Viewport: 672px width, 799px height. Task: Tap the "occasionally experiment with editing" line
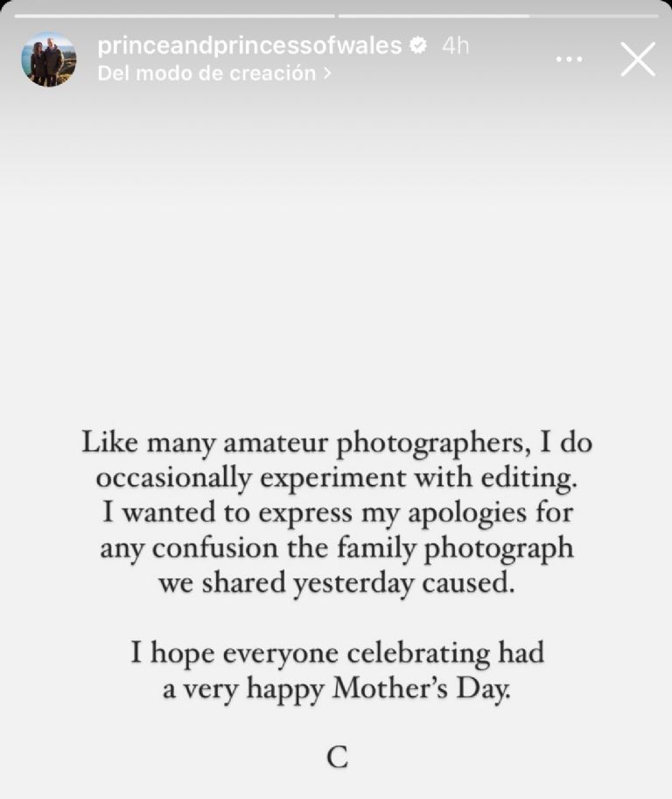pos(337,479)
